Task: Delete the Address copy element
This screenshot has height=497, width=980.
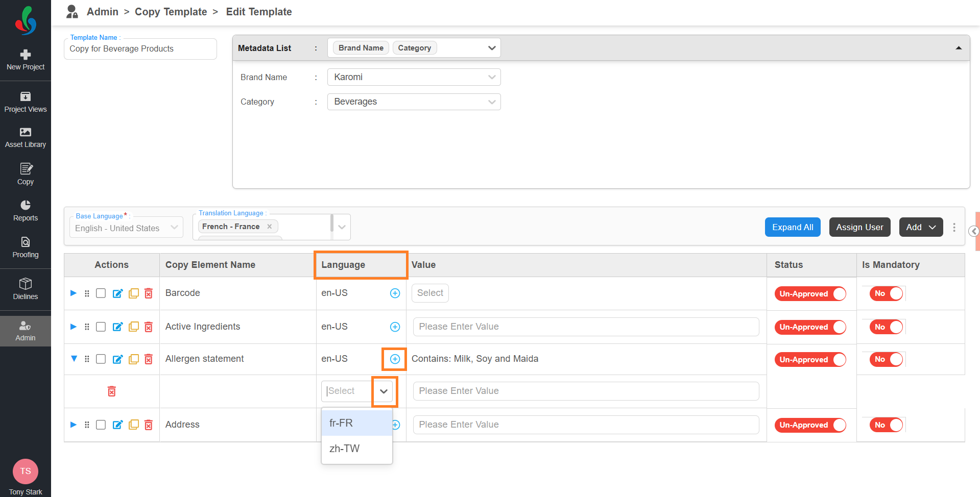Action: (149, 425)
